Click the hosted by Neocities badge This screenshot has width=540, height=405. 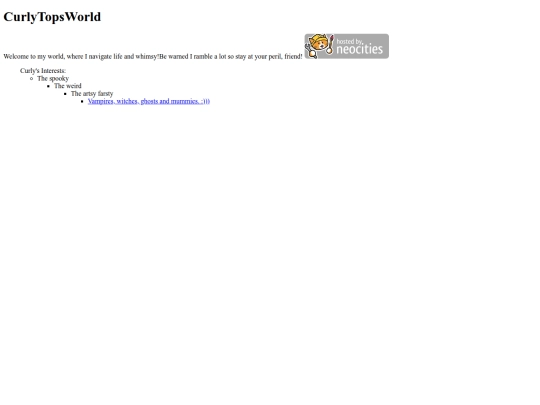click(346, 46)
